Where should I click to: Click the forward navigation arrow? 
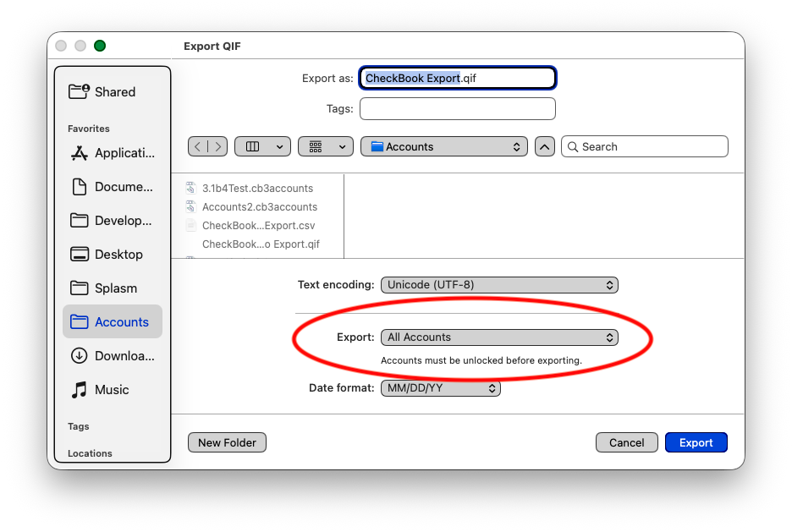[x=217, y=147]
